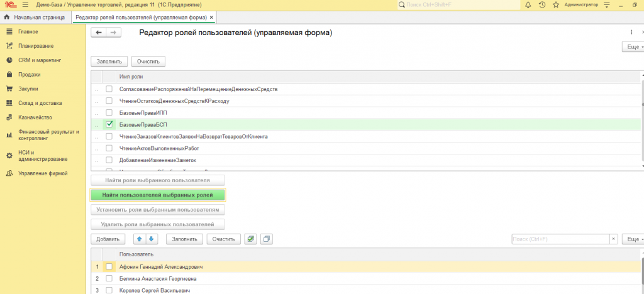Move user row down with blue arrow
The height and width of the screenshot is (294, 644).
(x=151, y=239)
